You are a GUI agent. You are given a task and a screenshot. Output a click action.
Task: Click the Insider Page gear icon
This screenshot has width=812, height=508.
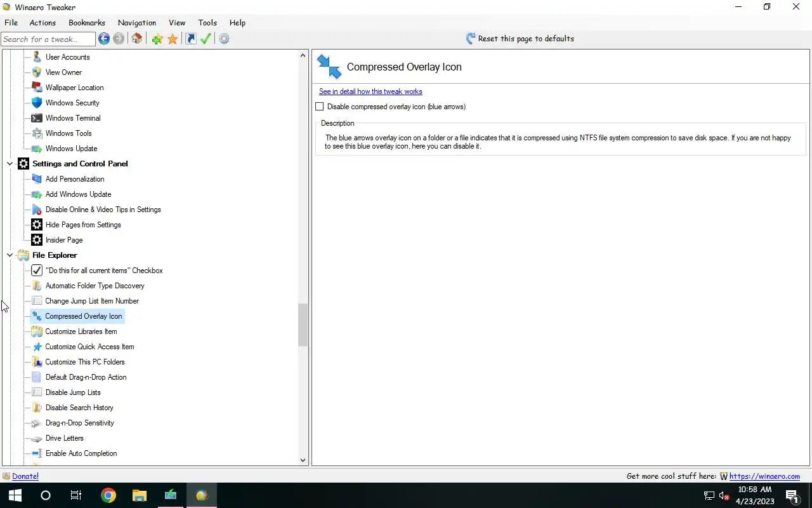point(37,240)
